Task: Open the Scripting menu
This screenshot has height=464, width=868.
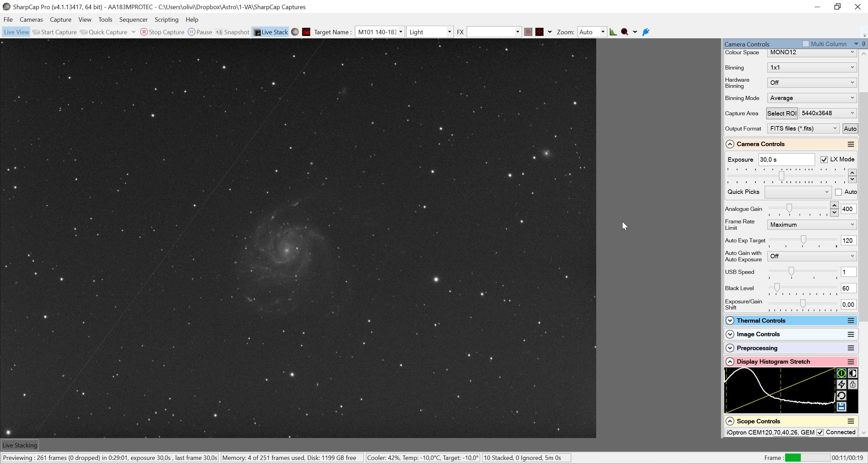Action: pyautogui.click(x=166, y=20)
